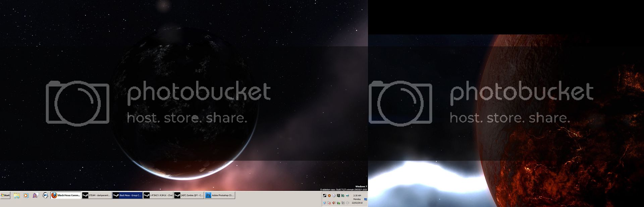The height and width of the screenshot is (207, 644).
Task: Select the Black Mesa Group Chat taskbar button
Action: click(x=127, y=195)
